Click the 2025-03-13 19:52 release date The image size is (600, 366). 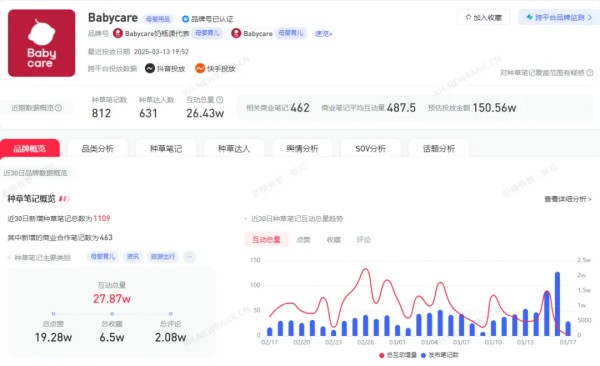tap(161, 52)
